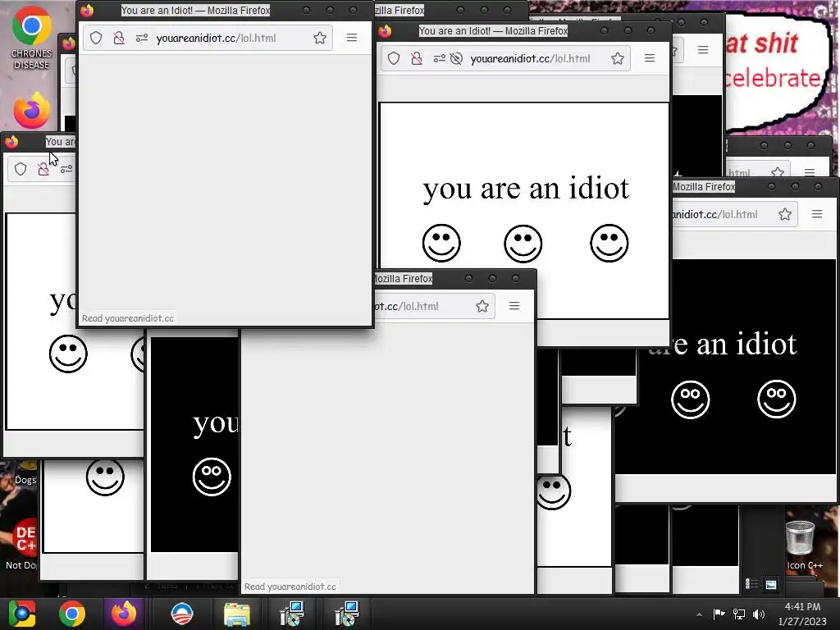Click the 'Read youareanidiot.cc' status text in the bottom-center window
The height and width of the screenshot is (630, 840).
290,587
